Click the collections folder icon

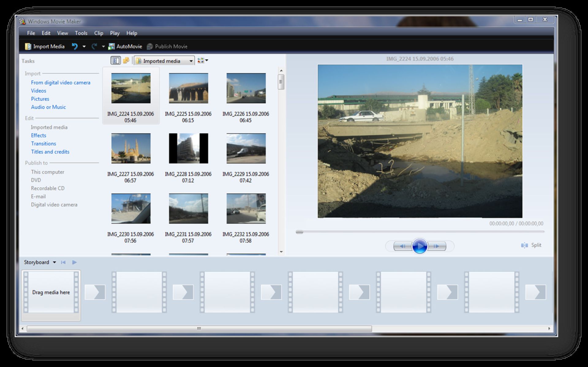pyautogui.click(x=126, y=61)
